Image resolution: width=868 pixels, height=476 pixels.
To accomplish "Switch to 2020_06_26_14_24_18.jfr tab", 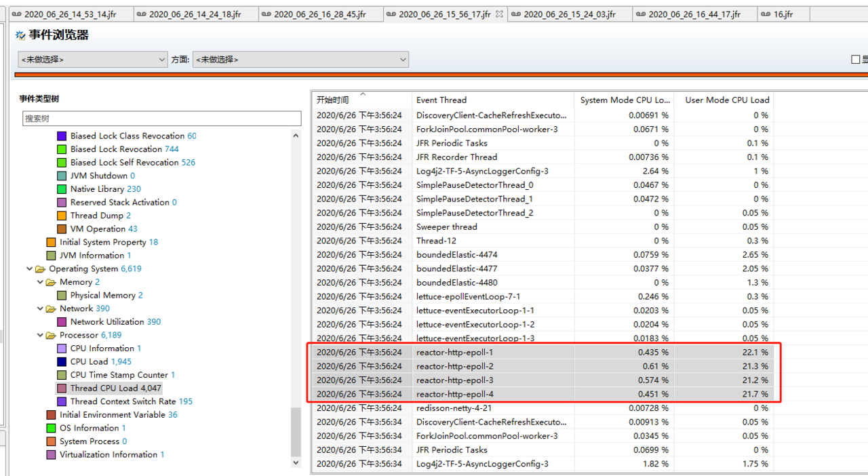I will [196, 14].
